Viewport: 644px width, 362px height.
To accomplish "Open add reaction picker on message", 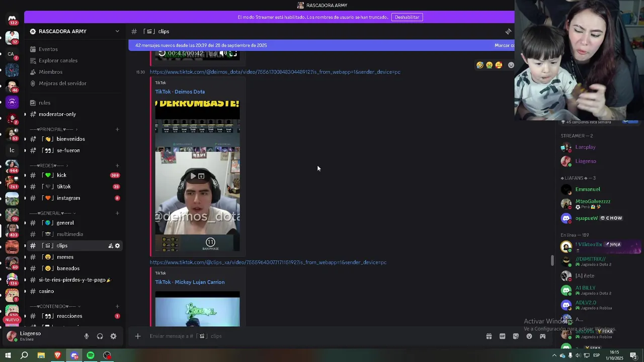I will pyautogui.click(x=511, y=65).
